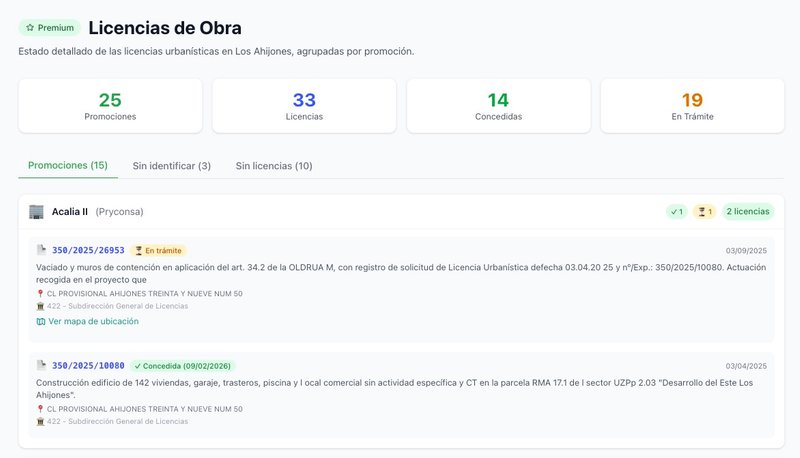Click the 14 Concedidas stat card
The width and height of the screenshot is (800, 458).
498,106
